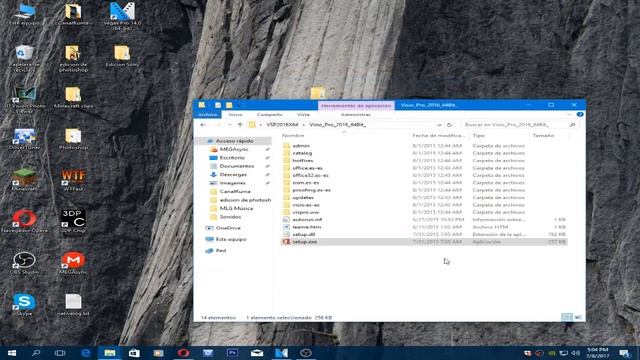Switch to details view in status bar
This screenshot has height=360, width=640.
tap(567, 317)
